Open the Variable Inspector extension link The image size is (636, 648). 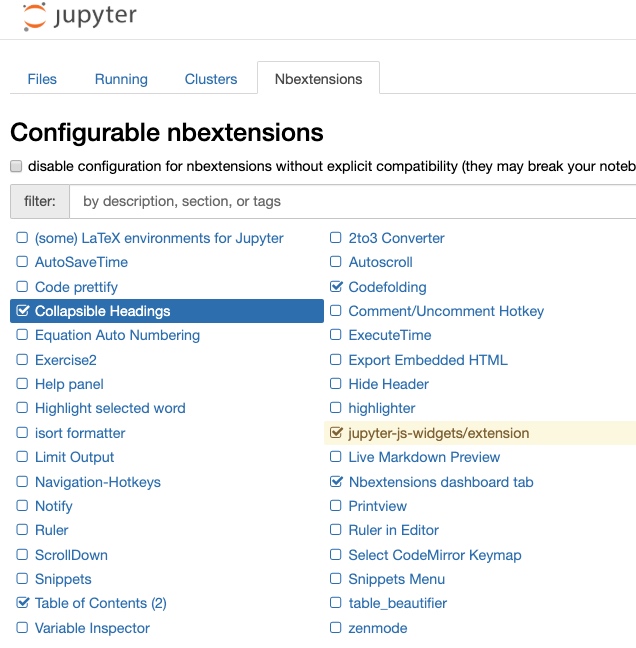(92, 628)
